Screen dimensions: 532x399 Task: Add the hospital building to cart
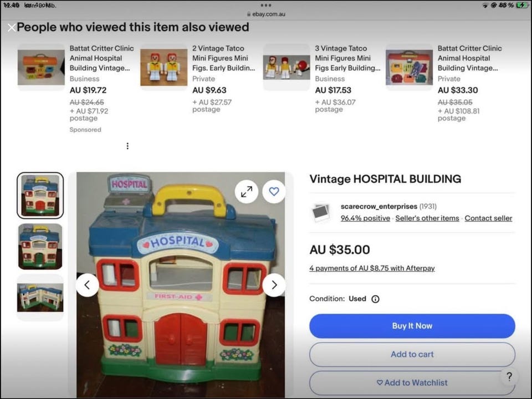412,354
